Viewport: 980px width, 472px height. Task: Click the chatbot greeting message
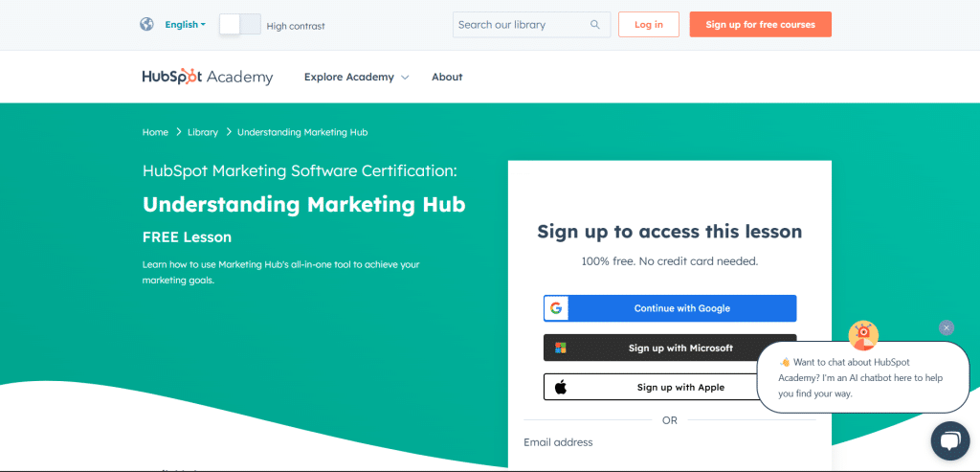pyautogui.click(x=863, y=377)
